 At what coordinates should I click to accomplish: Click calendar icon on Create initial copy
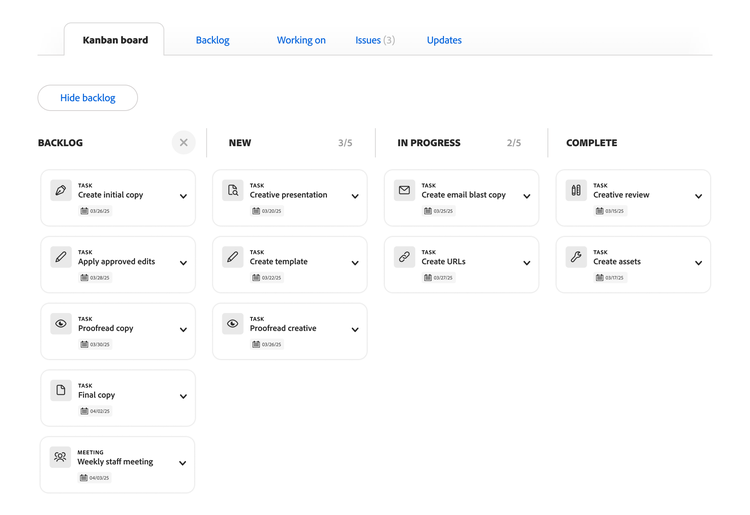click(84, 211)
